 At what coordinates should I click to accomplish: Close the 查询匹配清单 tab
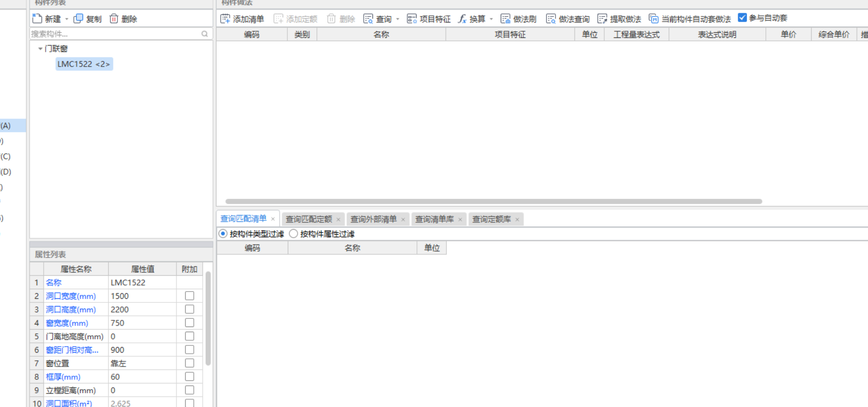pyautogui.click(x=273, y=219)
